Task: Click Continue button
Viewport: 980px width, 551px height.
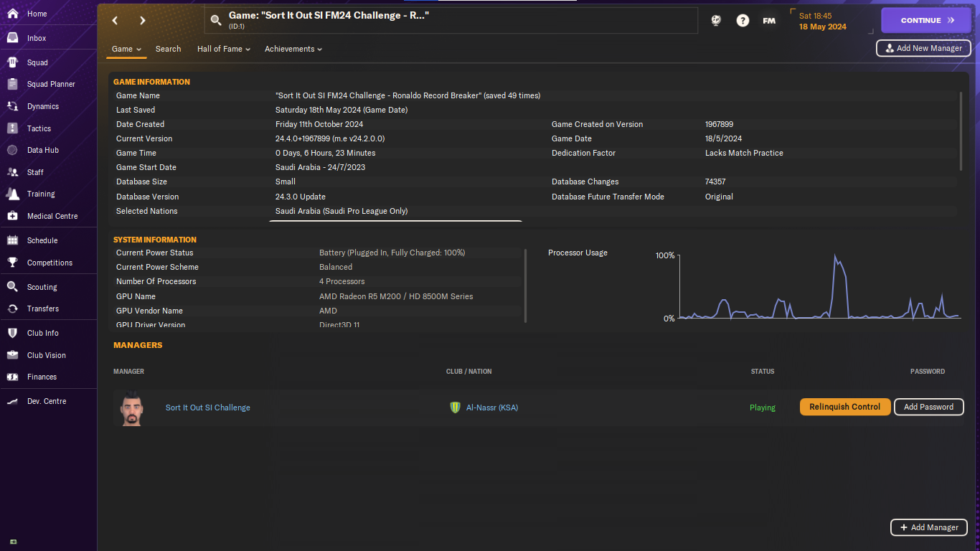Action: coord(925,21)
